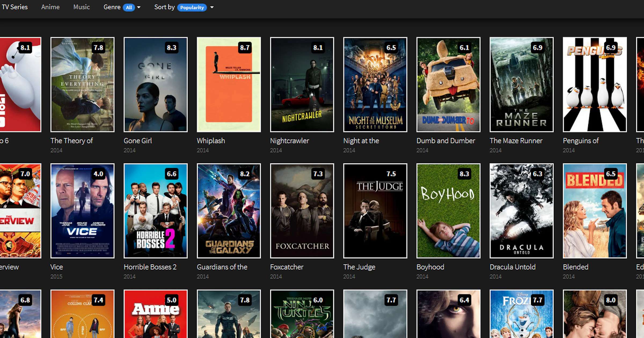Select the Annie movie poster
The width and height of the screenshot is (644, 338).
pyautogui.click(x=156, y=314)
